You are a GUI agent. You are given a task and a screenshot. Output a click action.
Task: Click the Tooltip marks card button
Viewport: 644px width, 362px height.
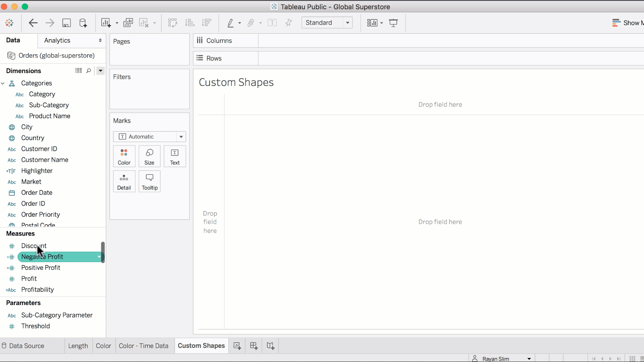click(x=150, y=182)
